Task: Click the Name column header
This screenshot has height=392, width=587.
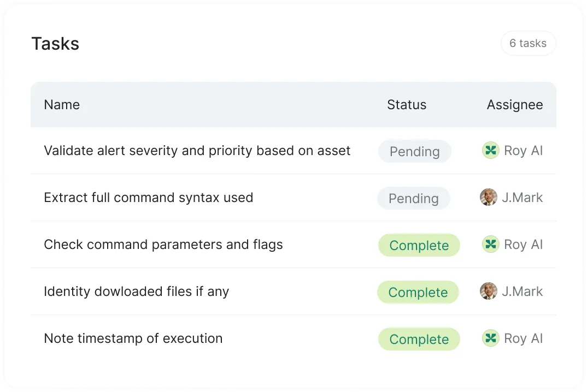Action: point(62,105)
